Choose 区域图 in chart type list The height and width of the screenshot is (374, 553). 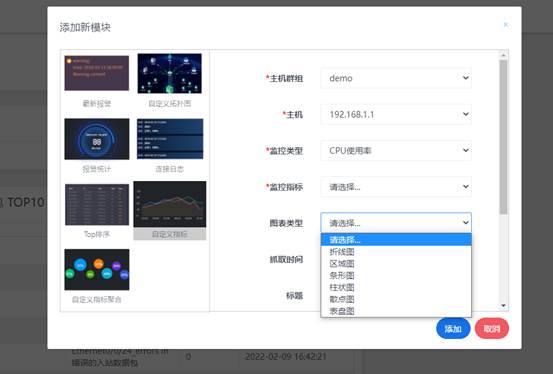pos(396,264)
